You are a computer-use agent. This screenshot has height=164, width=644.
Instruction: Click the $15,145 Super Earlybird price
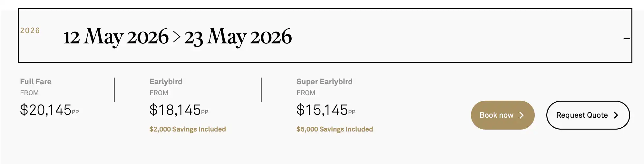322,110
